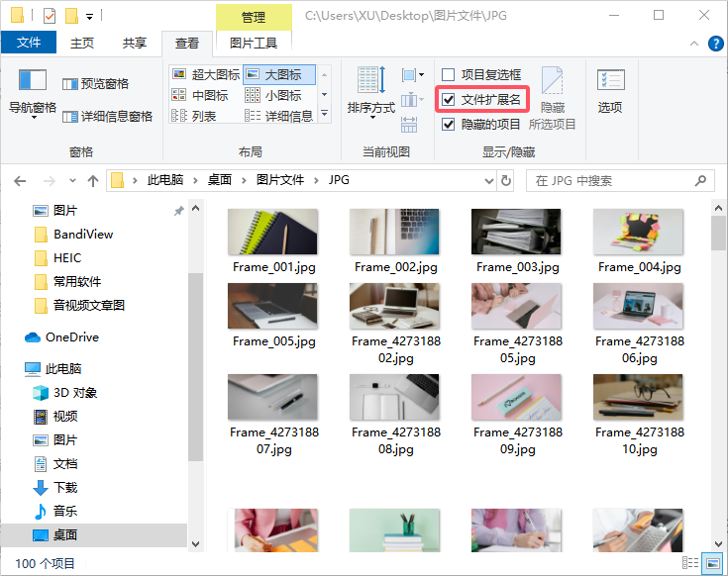Screen dimensions: 728x576
Task: Select the 查看 view tab
Action: (x=187, y=44)
